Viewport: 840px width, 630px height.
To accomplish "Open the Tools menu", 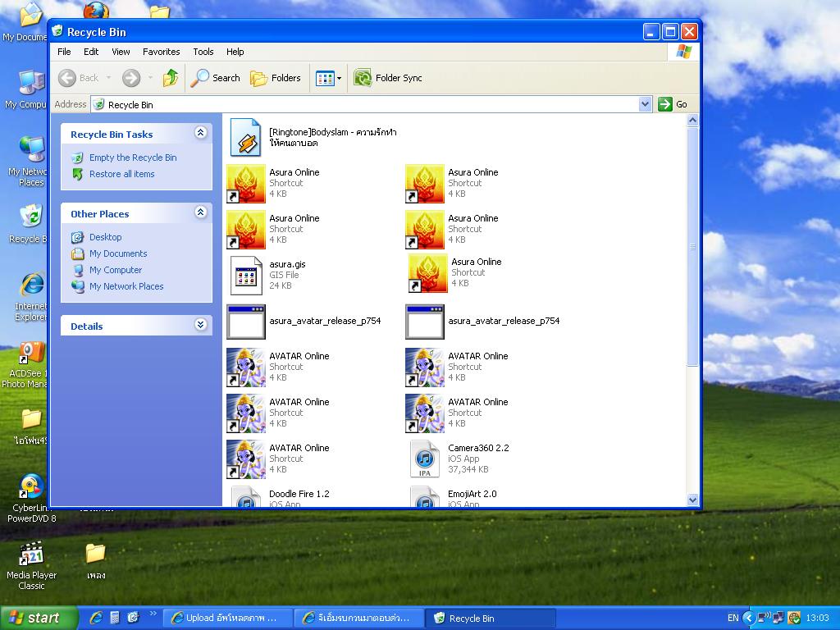I will [x=203, y=52].
